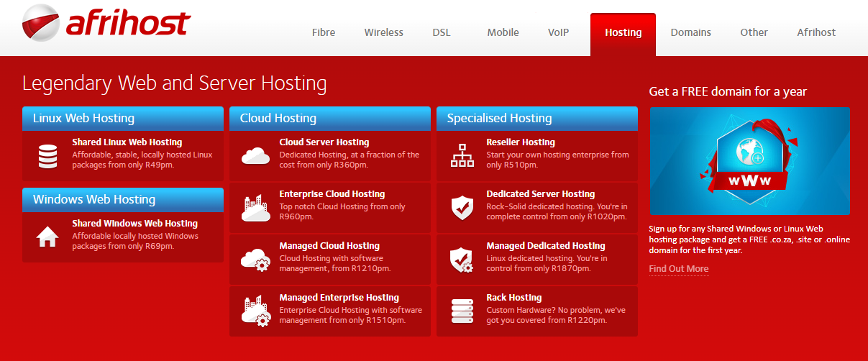Viewport: 868px width, 361px height.
Task: Open Enterprise Cloud Hosting title link
Action: pos(332,194)
